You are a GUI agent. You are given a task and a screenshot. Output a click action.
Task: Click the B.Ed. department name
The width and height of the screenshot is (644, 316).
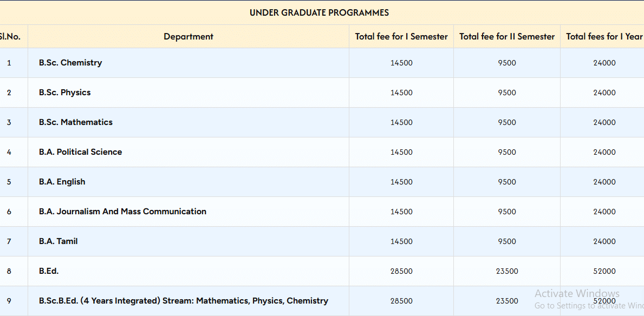pyautogui.click(x=49, y=271)
